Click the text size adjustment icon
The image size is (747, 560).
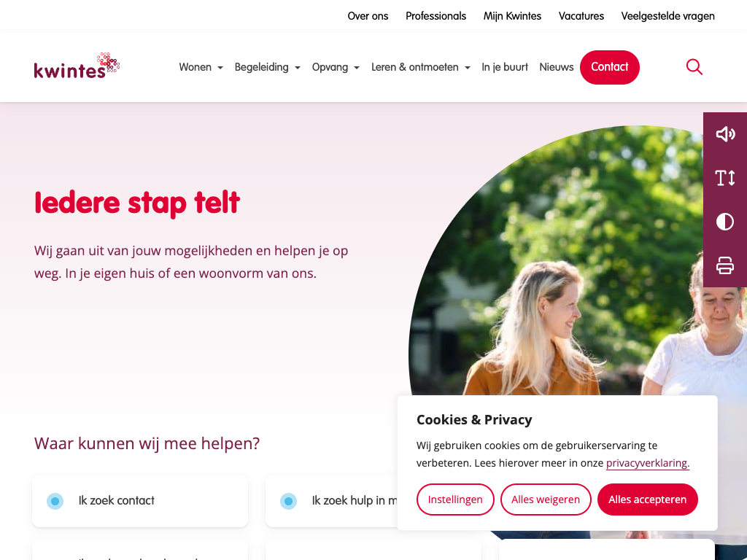(725, 178)
